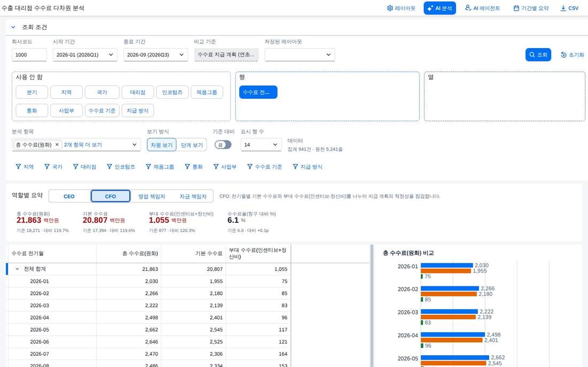Open the 레이아웃 settings gear
Screen dimensions: 588x367
(x=401, y=8)
